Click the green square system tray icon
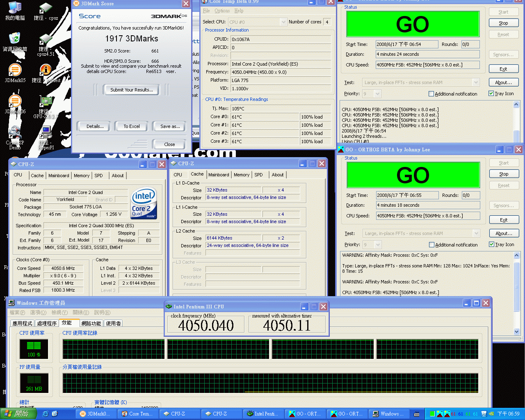Screen dimensions: 525x420 [432, 414]
